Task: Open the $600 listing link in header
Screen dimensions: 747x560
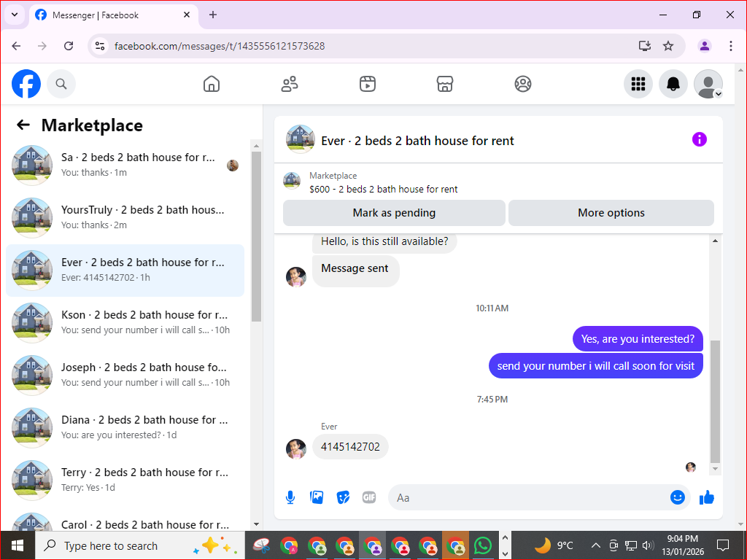Action: [383, 189]
